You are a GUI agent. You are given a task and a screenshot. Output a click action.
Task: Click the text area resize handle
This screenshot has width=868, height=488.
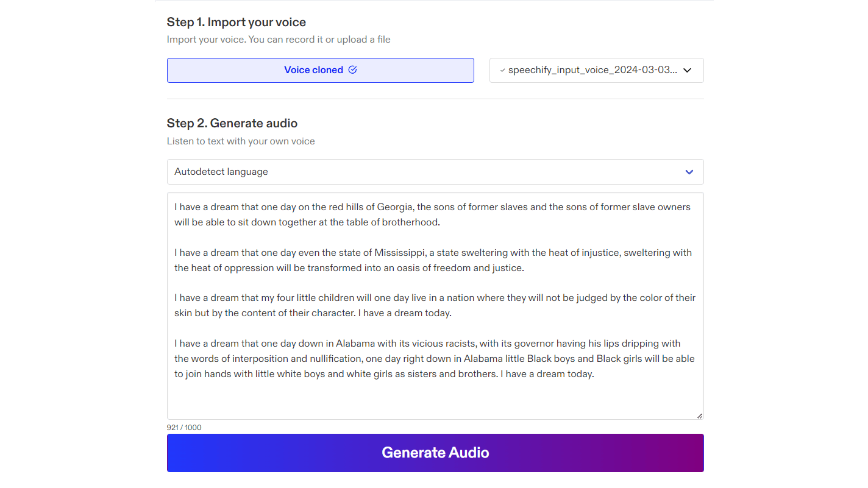(x=699, y=416)
